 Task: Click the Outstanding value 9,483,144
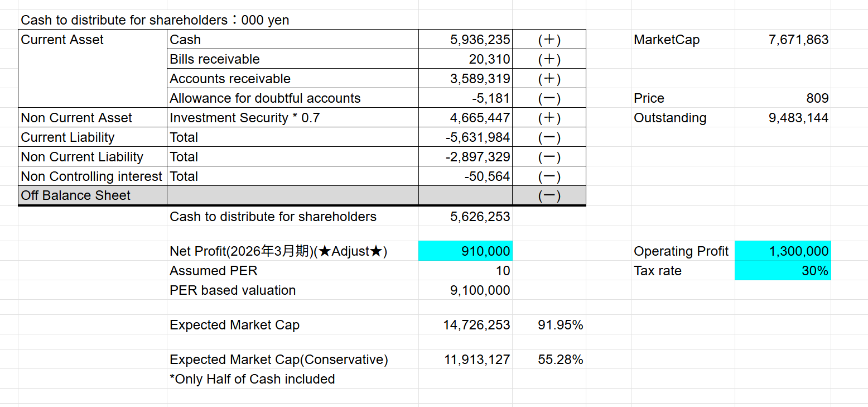tap(783, 118)
